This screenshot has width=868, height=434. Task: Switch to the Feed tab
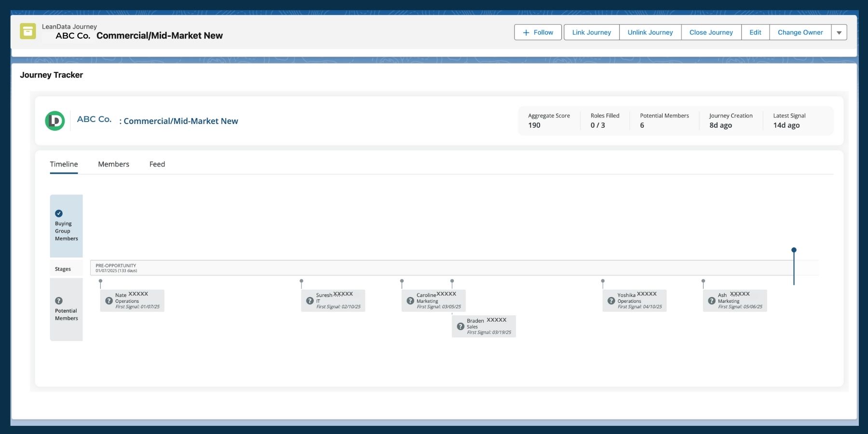coord(157,164)
